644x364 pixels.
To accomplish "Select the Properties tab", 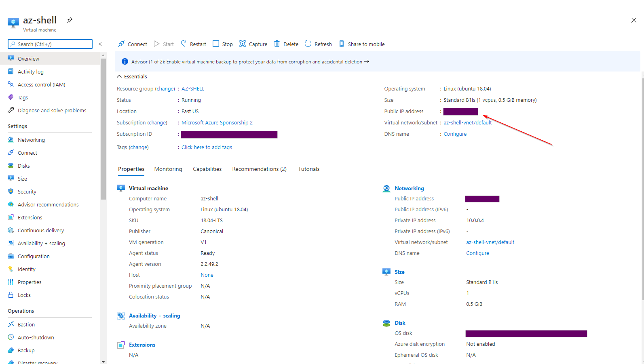I will [131, 169].
